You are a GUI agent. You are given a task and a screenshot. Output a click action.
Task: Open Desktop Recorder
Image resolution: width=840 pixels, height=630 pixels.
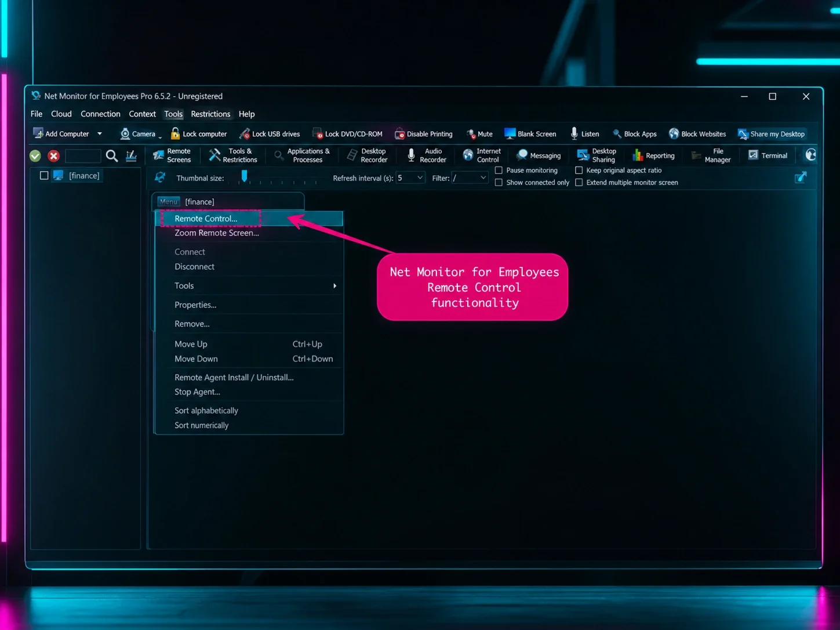(x=368, y=155)
